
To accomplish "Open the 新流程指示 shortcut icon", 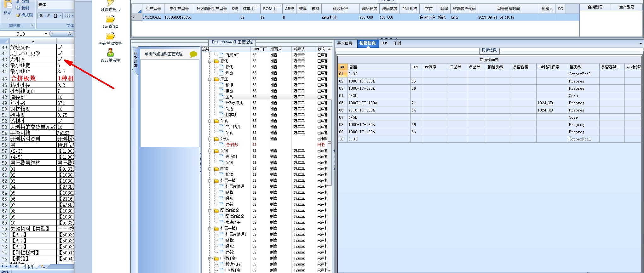I will [110, 3].
